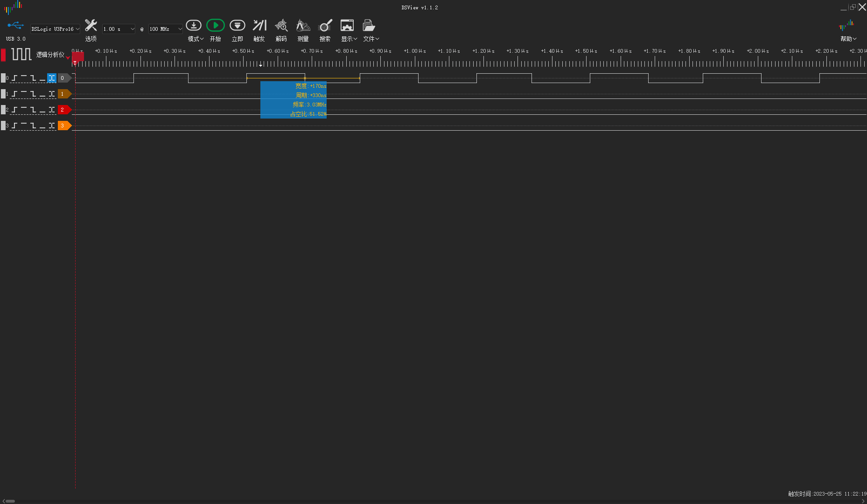Toggle either-edge trigger on channel 1

pos(52,94)
